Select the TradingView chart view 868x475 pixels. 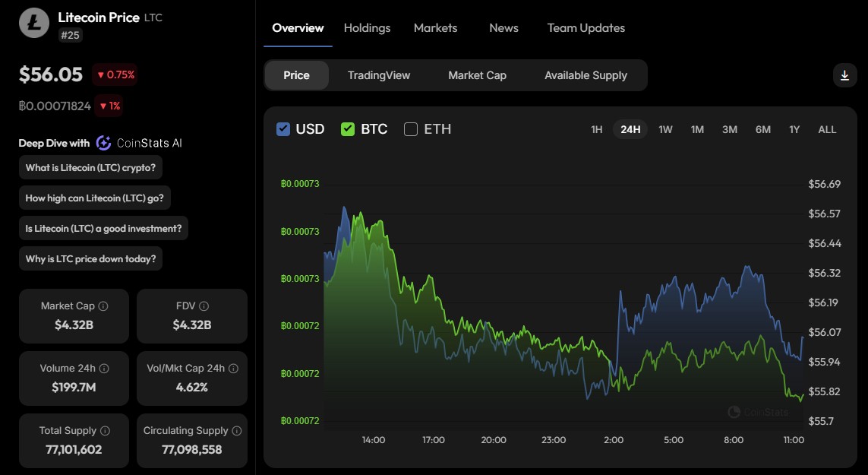378,75
